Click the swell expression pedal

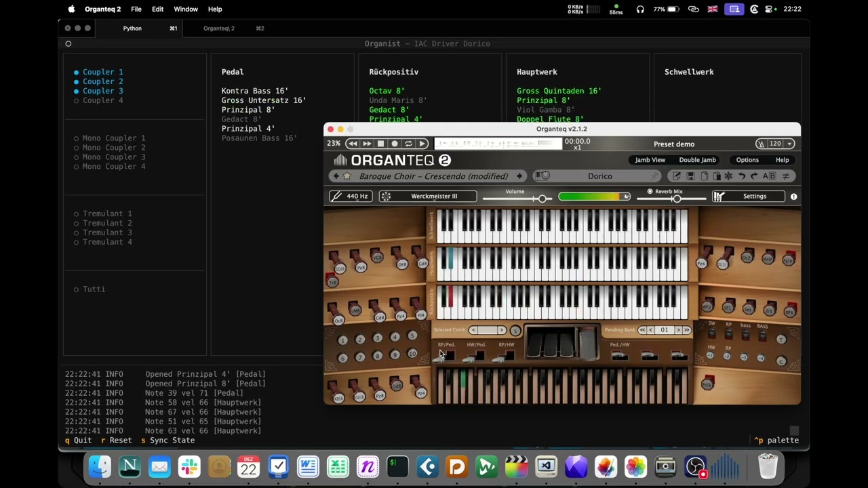[588, 344]
